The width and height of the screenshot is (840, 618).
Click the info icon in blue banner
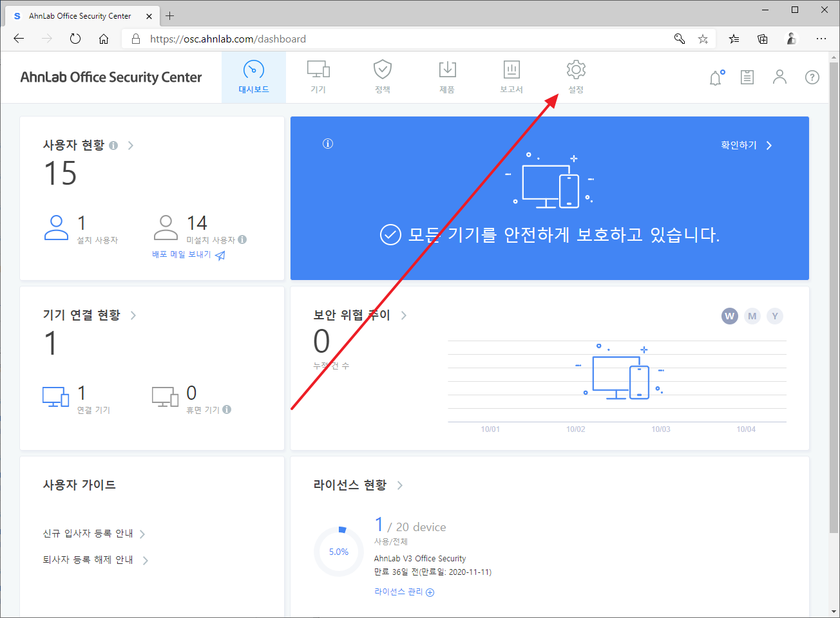[328, 144]
